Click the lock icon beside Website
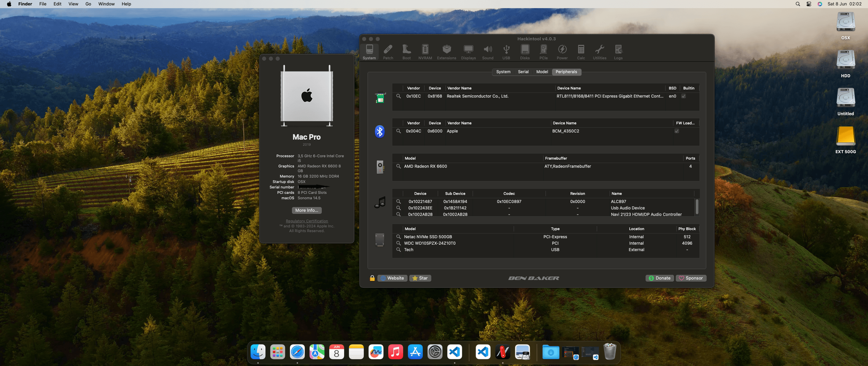The width and height of the screenshot is (868, 366). pyautogui.click(x=372, y=278)
